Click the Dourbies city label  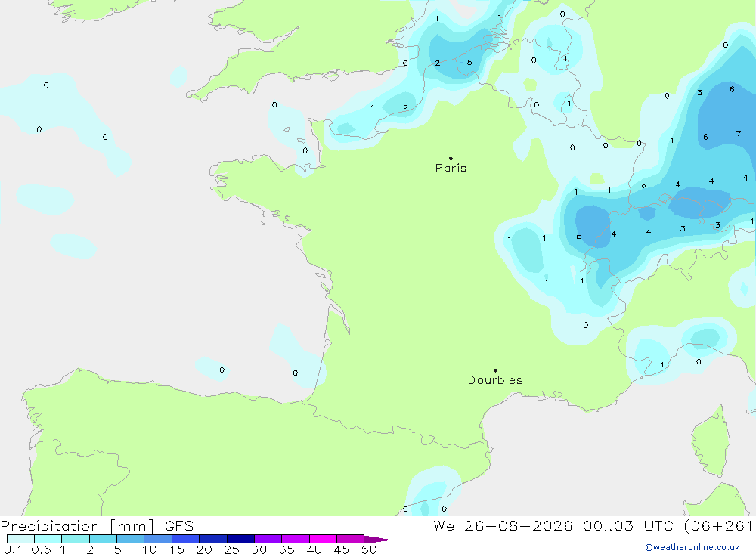click(x=495, y=380)
